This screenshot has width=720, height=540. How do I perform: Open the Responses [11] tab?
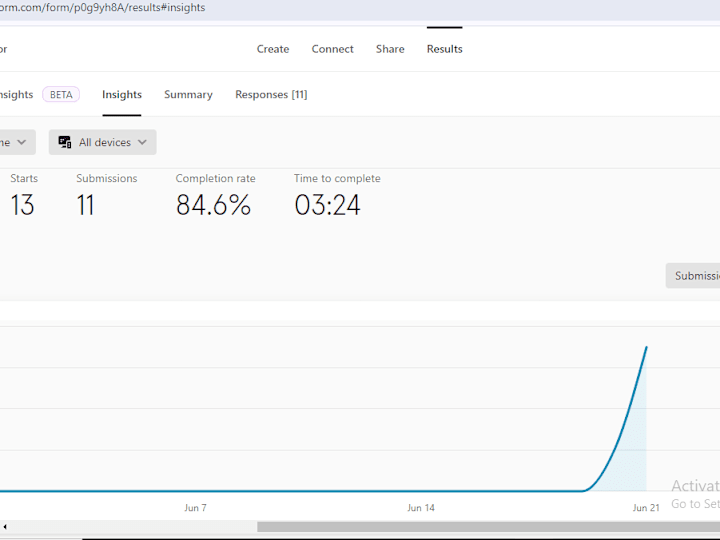[271, 95]
